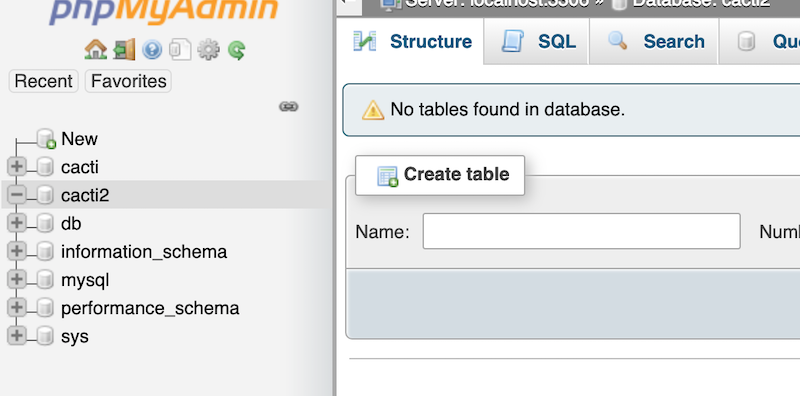The width and height of the screenshot is (800, 396).
Task: Open the SQL docs copy-pages icon
Action: click(x=180, y=50)
